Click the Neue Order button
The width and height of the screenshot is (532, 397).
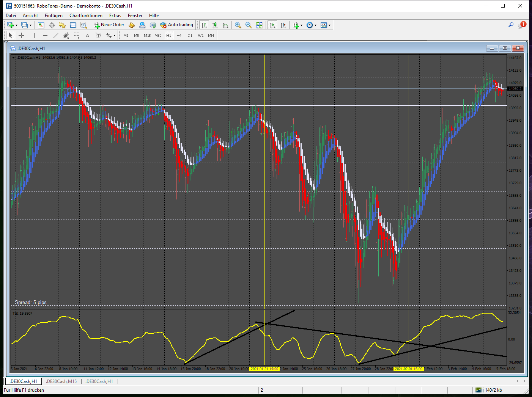109,25
